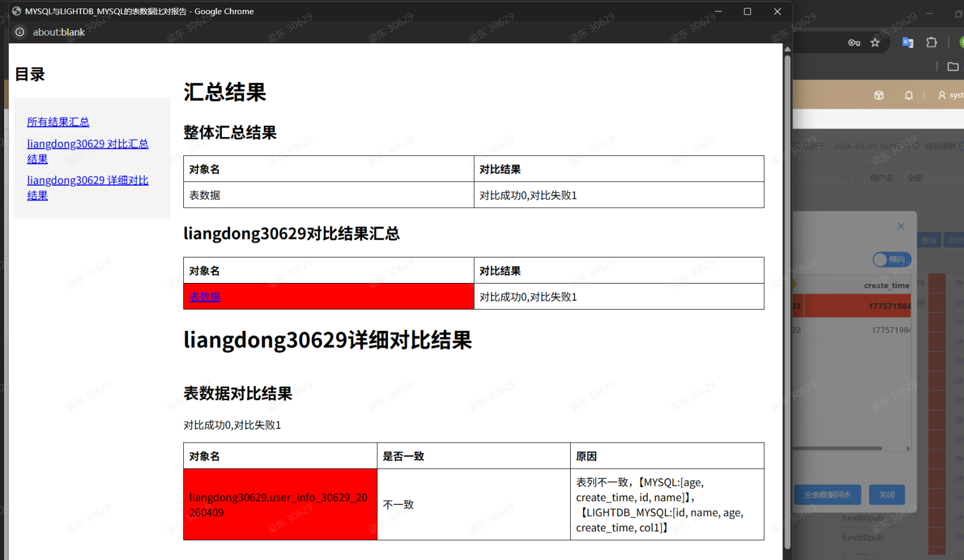The width and height of the screenshot is (964, 560).
Task: Click the cube icon in the tan header bar
Action: click(x=879, y=95)
